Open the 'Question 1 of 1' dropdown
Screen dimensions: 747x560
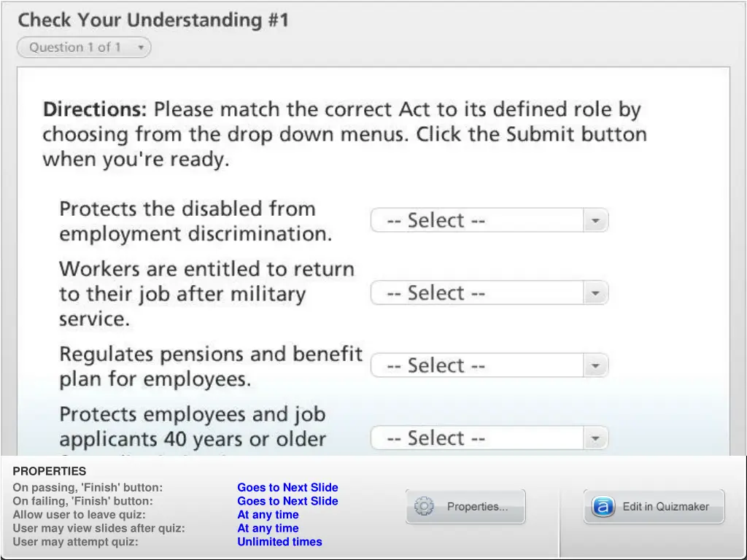(84, 47)
